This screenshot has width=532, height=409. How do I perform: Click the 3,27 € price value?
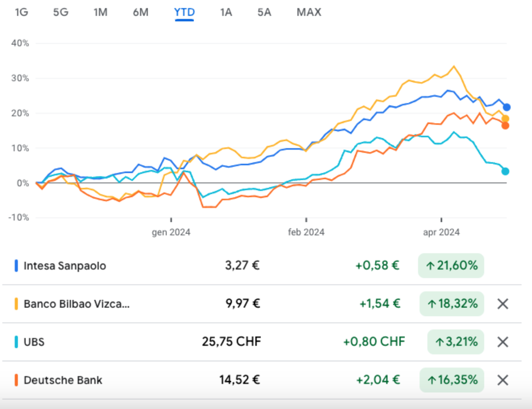pos(242,266)
